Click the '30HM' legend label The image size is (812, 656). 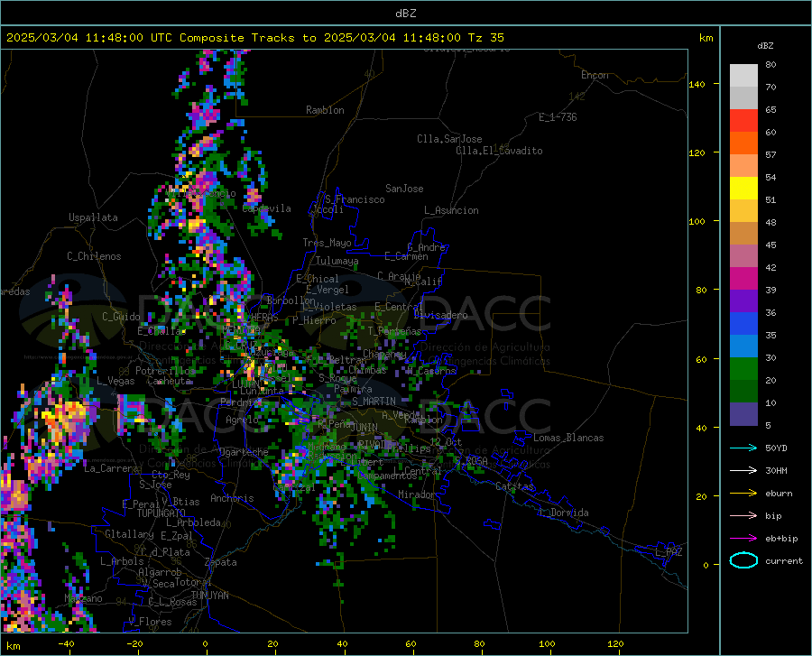click(776, 470)
